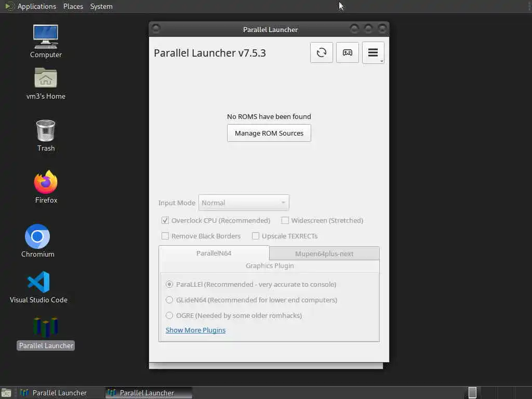Open the System menu

pyautogui.click(x=101, y=6)
